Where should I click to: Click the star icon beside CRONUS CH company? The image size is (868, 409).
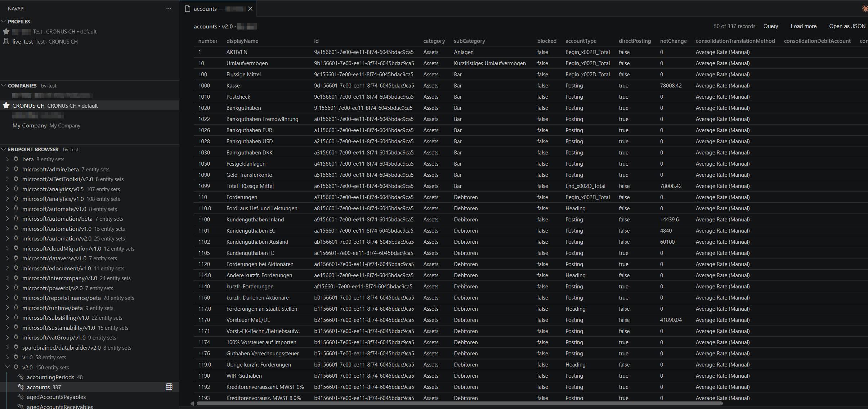(6, 105)
